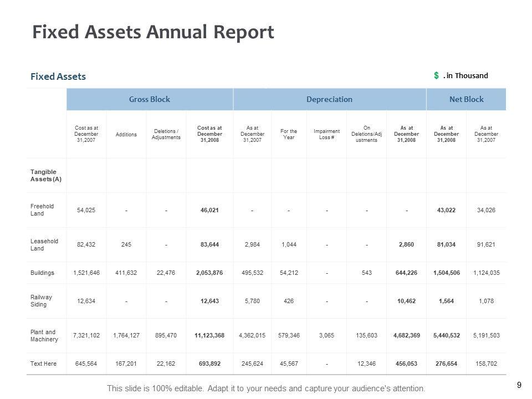Click slide page number 9
Viewport: 532px width, 399px height.
pyautogui.click(x=519, y=385)
